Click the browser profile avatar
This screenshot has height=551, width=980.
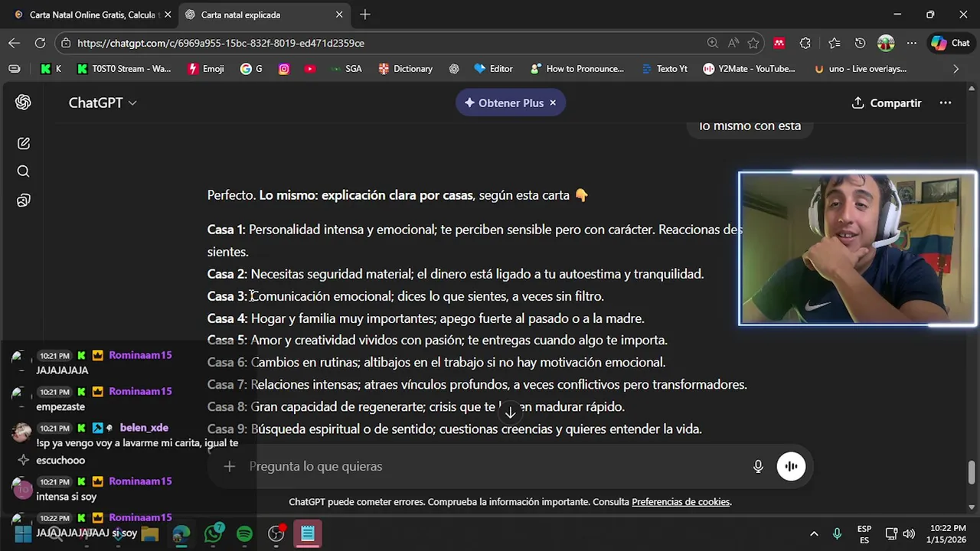[886, 43]
